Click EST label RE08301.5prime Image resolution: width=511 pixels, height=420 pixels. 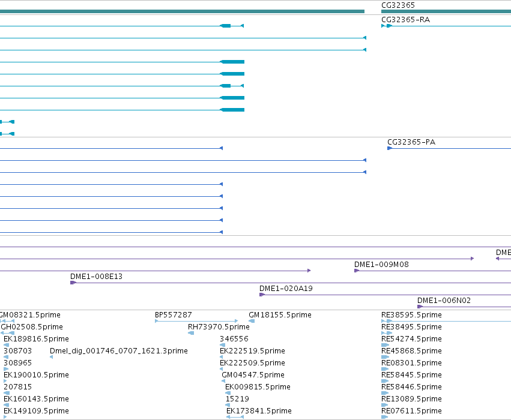pos(411,363)
